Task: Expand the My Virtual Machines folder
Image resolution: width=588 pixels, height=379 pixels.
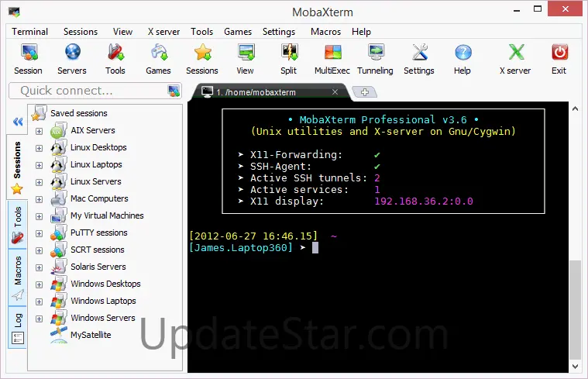Action: [x=39, y=216]
